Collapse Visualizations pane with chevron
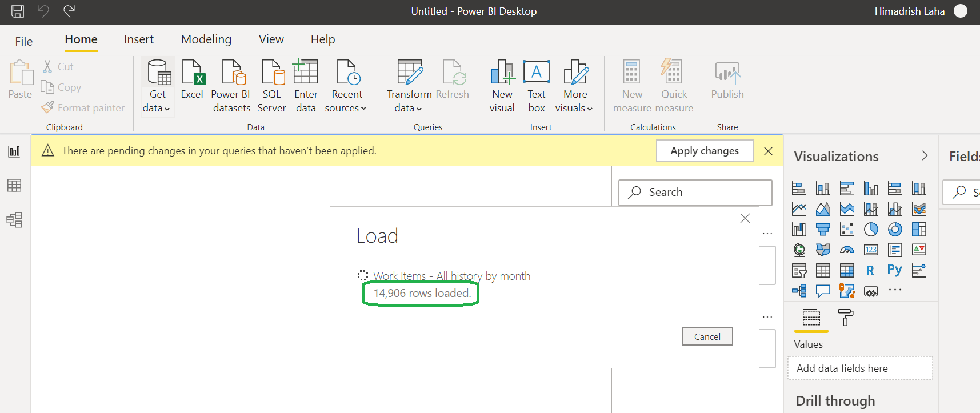Viewport: 980px width, 413px height. [x=925, y=156]
